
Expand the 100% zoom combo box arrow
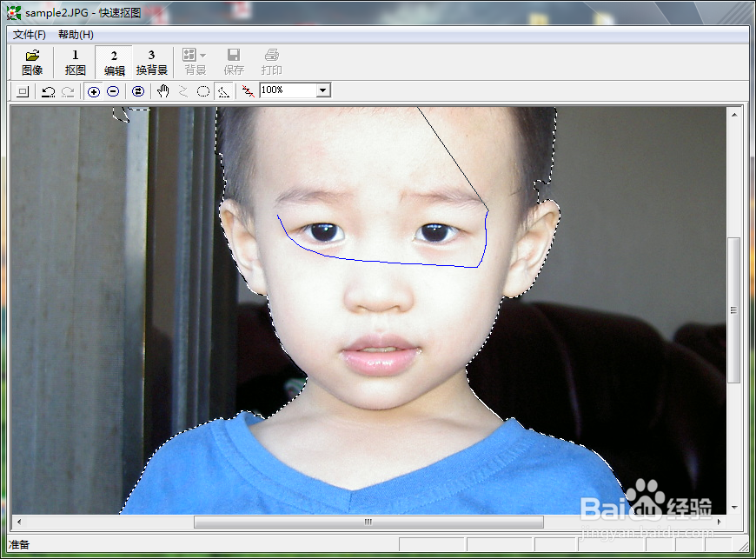click(x=323, y=90)
